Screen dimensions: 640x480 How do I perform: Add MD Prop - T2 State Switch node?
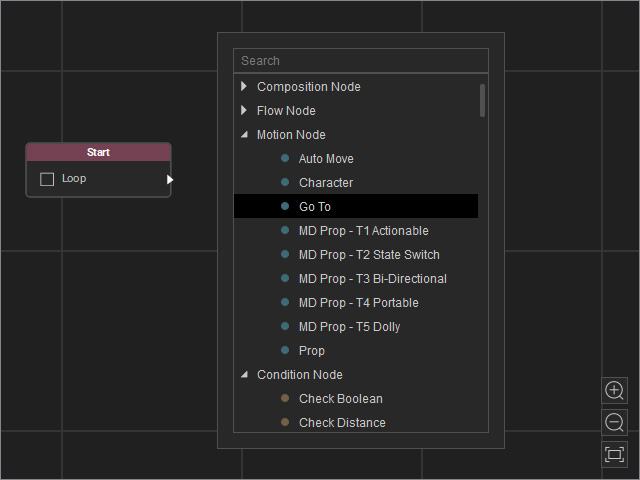coord(356,255)
